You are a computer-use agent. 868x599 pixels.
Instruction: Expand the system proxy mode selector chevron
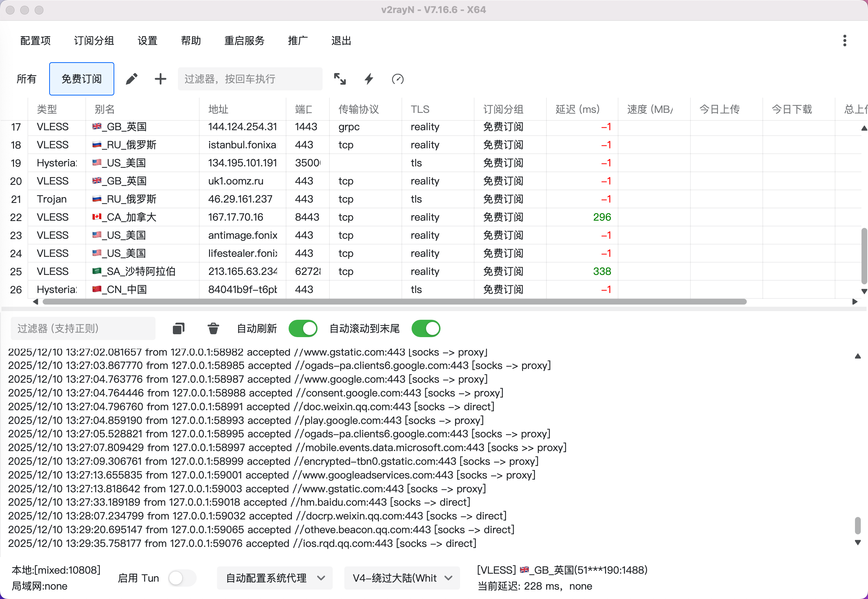click(321, 578)
